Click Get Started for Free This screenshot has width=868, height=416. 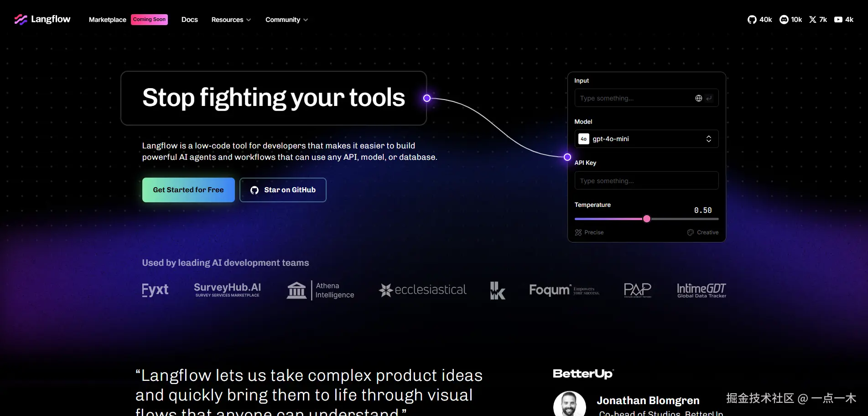(188, 190)
